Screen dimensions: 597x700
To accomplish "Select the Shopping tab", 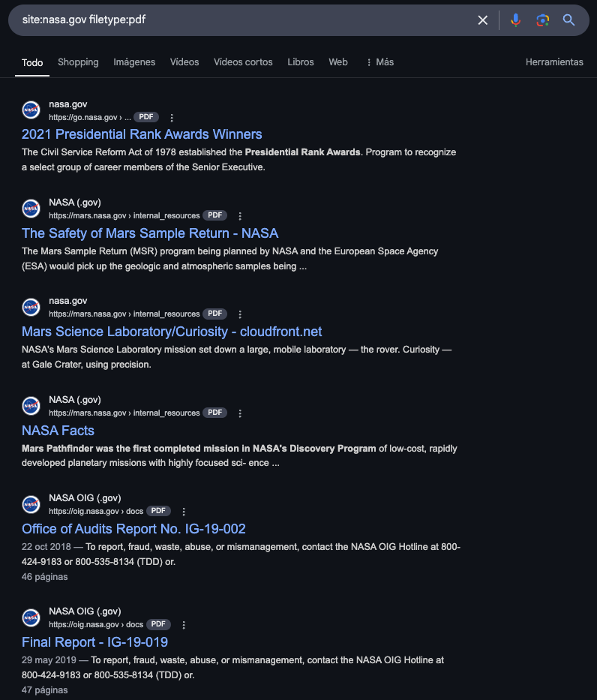I will click(x=78, y=62).
